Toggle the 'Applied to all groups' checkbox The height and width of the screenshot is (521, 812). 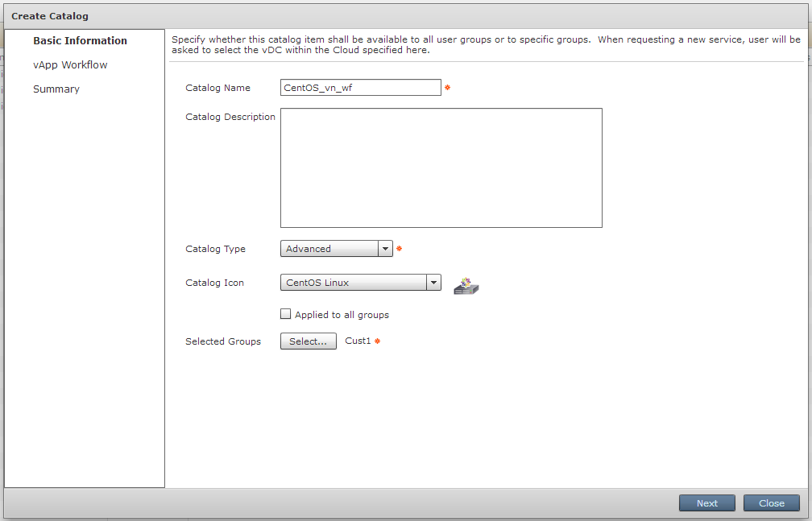pyautogui.click(x=286, y=314)
